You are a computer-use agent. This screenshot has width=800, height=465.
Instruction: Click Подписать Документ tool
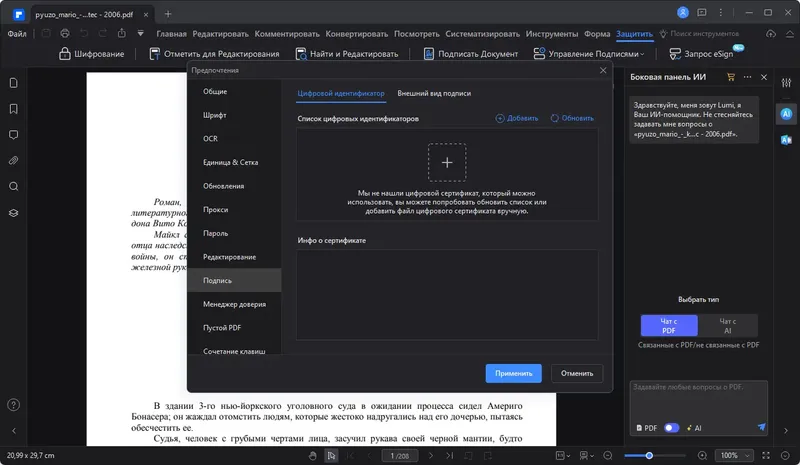click(470, 54)
